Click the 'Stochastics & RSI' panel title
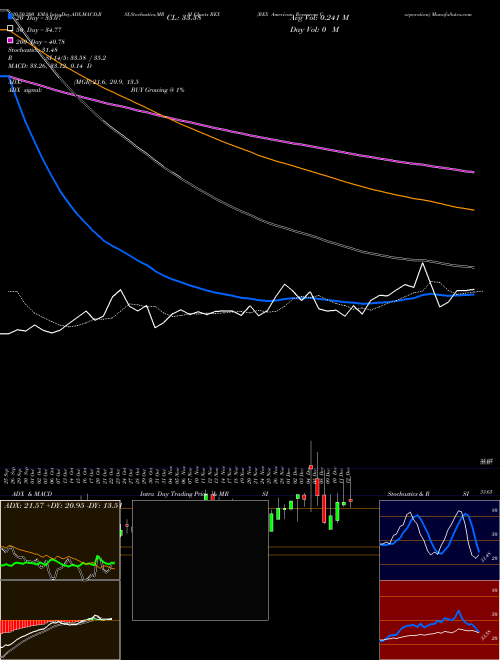Viewport: 500px width, 660px height. (428, 494)
